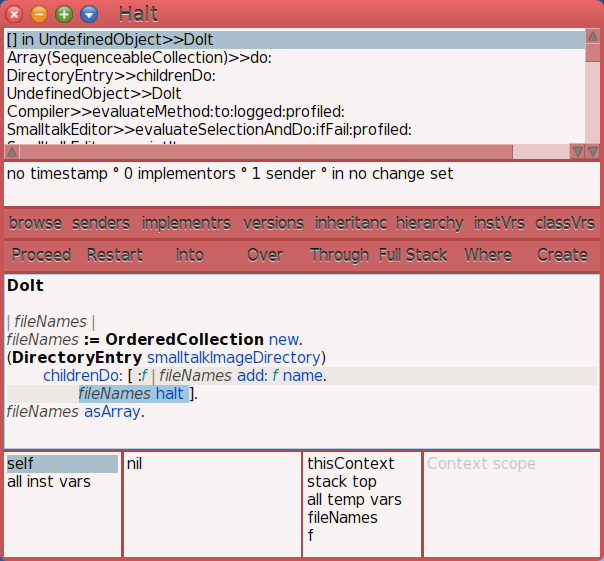Open the blue window menu icon
Viewport: 604px width, 561px height.
pos(89,14)
